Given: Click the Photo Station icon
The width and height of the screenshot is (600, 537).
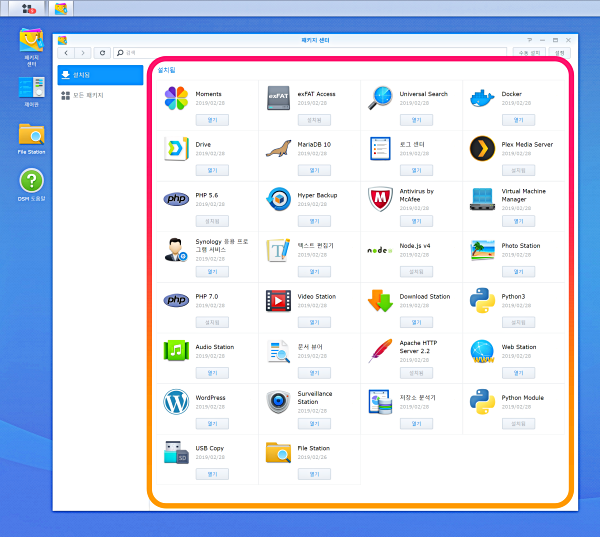Looking at the screenshot, I should coord(482,250).
